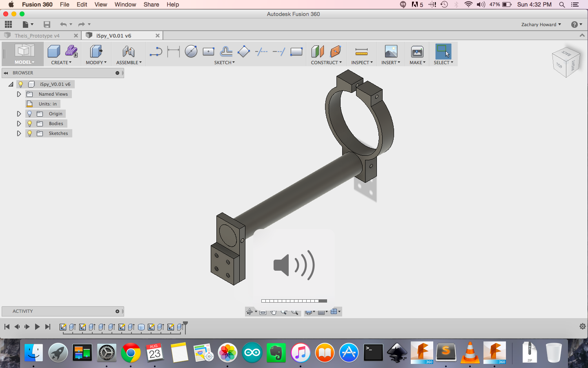The width and height of the screenshot is (588, 368).
Task: Toggle the Bodies folder visibility bulb
Action: tap(29, 123)
